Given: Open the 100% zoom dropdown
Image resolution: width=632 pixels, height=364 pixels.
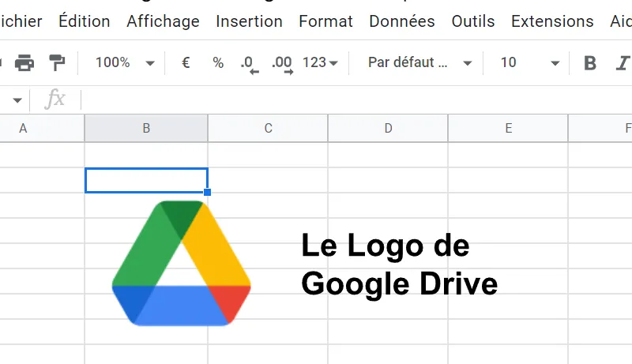Looking at the screenshot, I should [x=124, y=62].
